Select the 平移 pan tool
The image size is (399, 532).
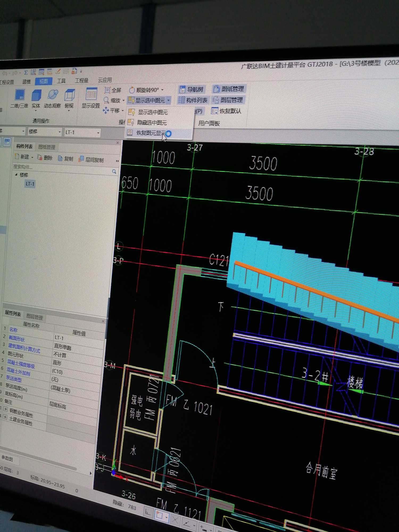111,110
